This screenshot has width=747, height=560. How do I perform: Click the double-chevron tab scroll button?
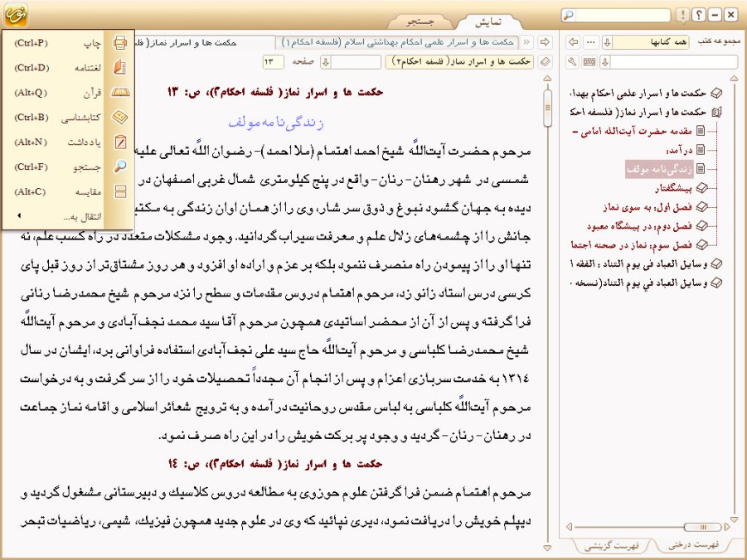(x=526, y=42)
